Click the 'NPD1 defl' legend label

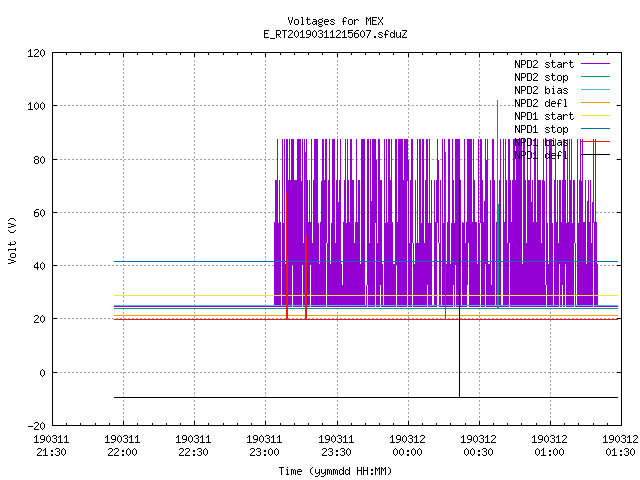(x=541, y=156)
